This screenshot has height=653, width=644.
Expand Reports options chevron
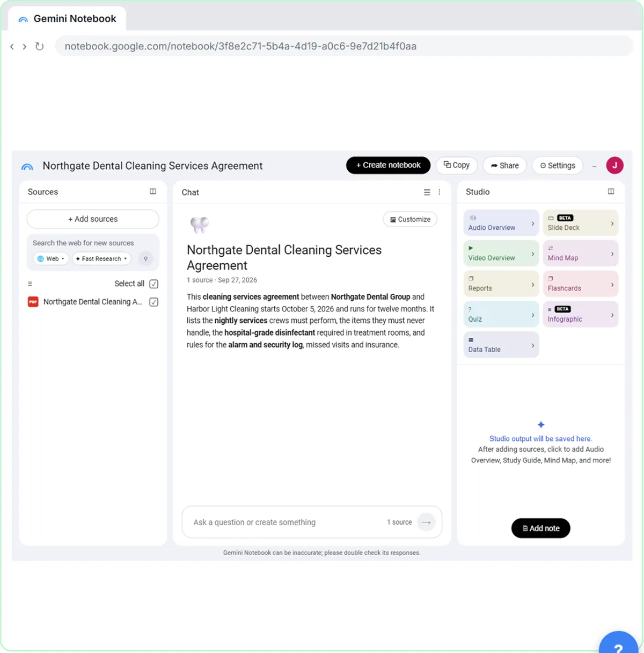tap(533, 285)
